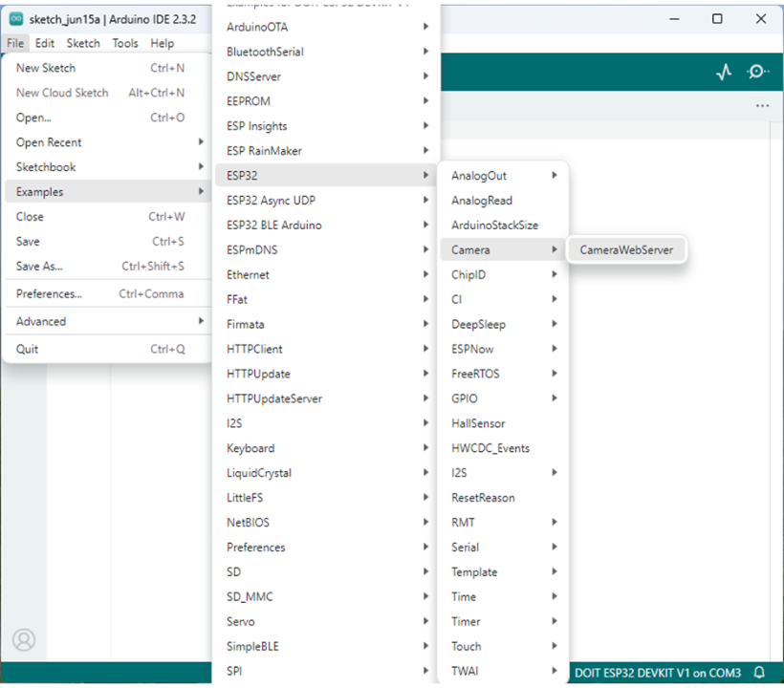The width and height of the screenshot is (784, 688).
Task: Open the Tools menu
Action: 125,43
